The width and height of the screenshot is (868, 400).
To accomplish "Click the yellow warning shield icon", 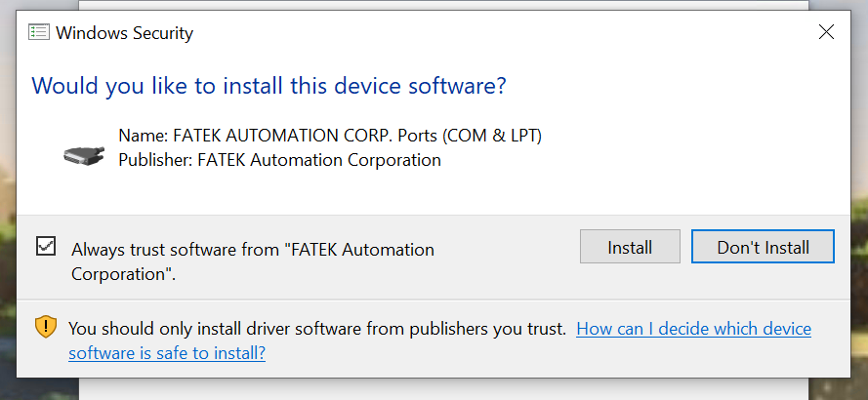I will click(46, 328).
